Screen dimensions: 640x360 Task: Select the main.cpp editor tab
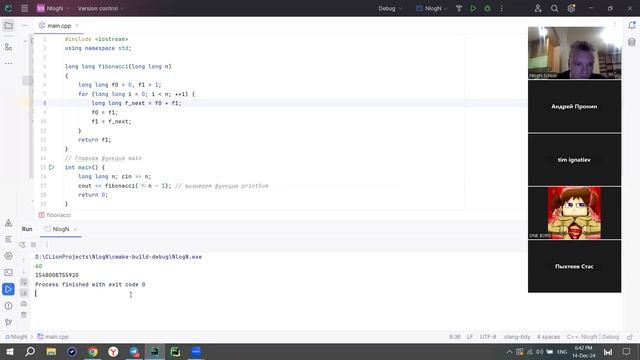(59, 26)
